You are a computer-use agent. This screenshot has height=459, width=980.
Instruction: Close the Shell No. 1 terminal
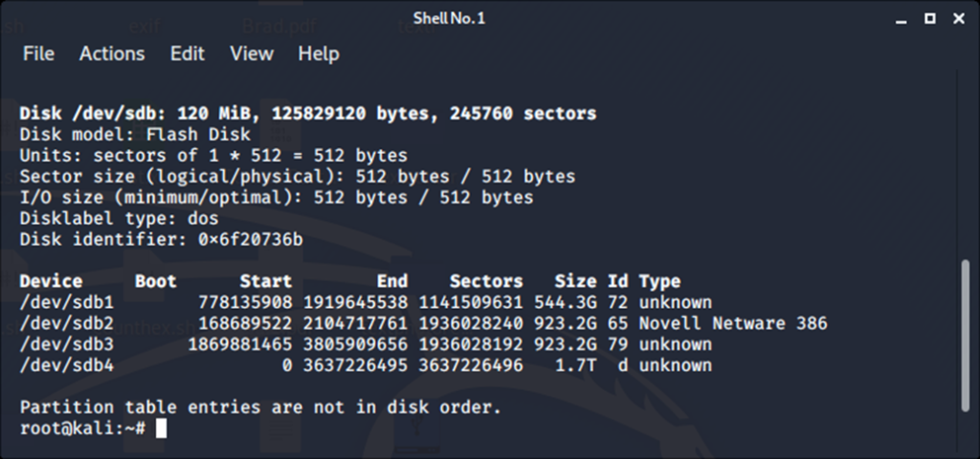[x=956, y=18]
